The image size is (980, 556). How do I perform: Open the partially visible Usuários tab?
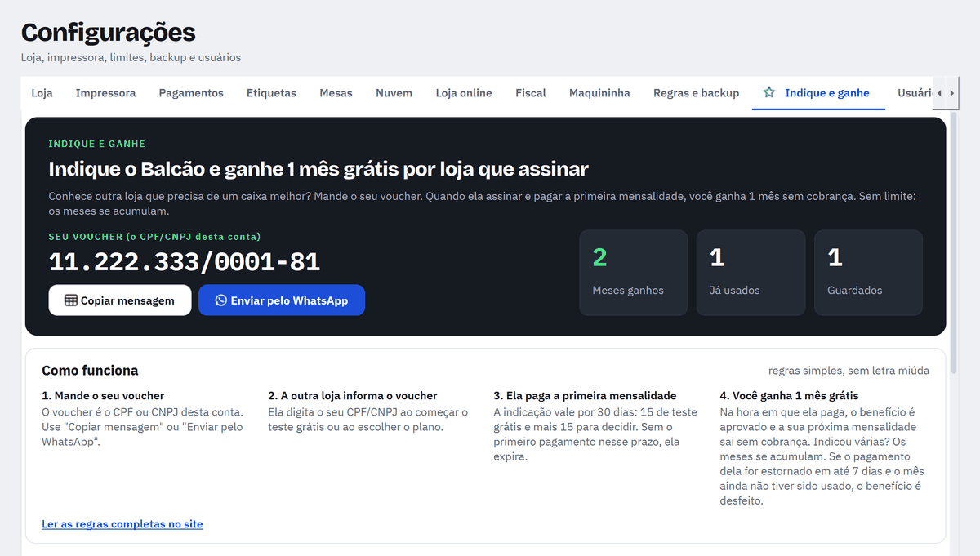[x=915, y=93]
